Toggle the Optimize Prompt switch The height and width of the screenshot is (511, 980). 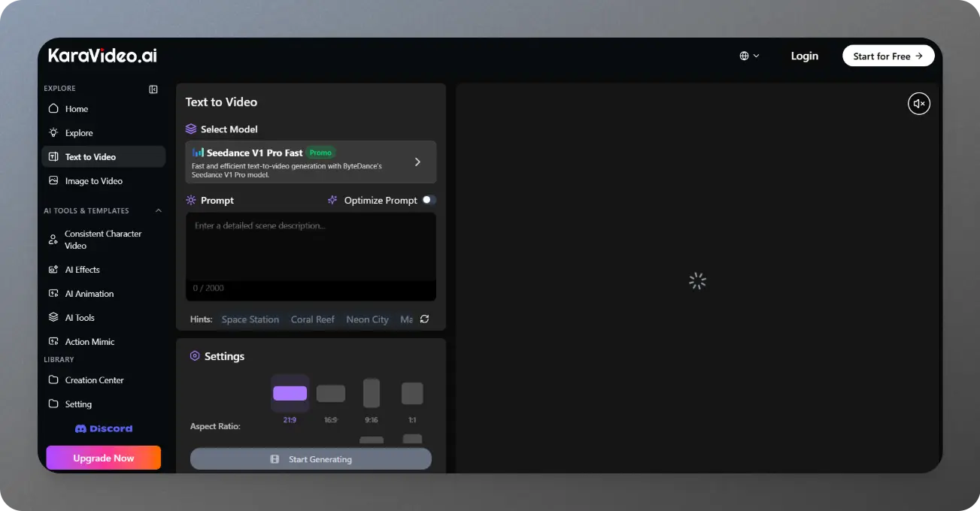429,200
